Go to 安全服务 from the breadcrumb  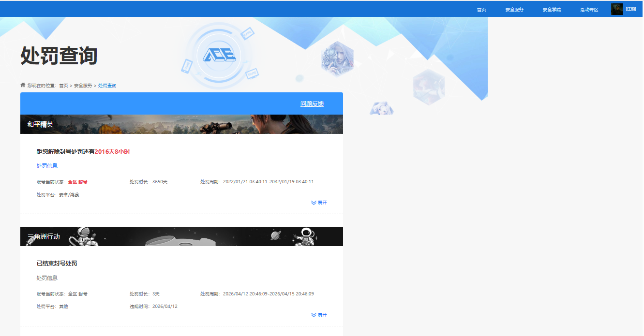pos(83,86)
